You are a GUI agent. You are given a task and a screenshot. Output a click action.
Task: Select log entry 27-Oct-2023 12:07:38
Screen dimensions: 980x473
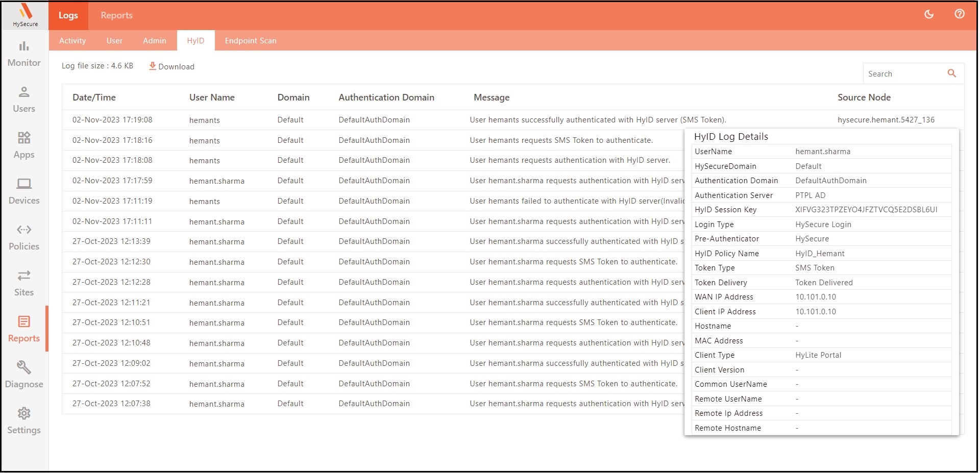coord(111,404)
